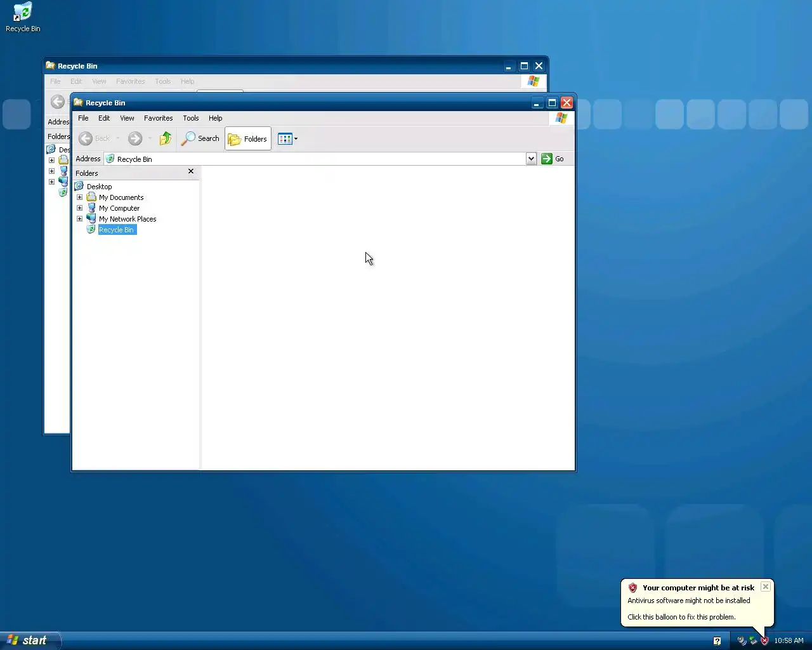Click the Start button
812x650 pixels.
click(30, 640)
